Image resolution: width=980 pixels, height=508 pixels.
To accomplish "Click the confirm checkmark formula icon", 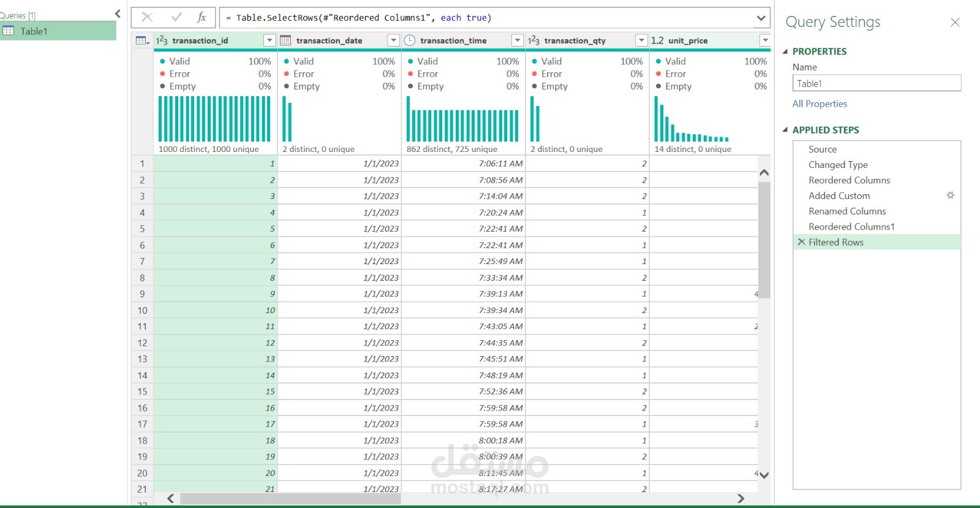I will (x=176, y=18).
